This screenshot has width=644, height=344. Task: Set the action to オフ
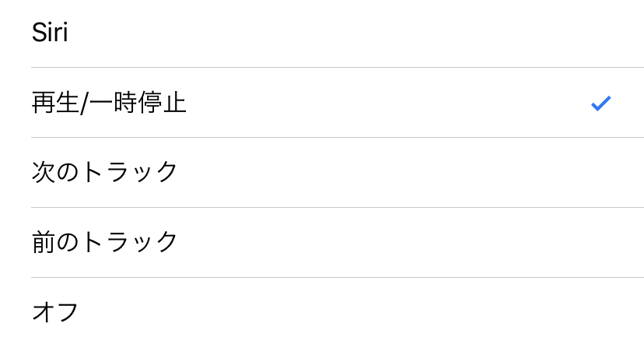click(x=322, y=311)
